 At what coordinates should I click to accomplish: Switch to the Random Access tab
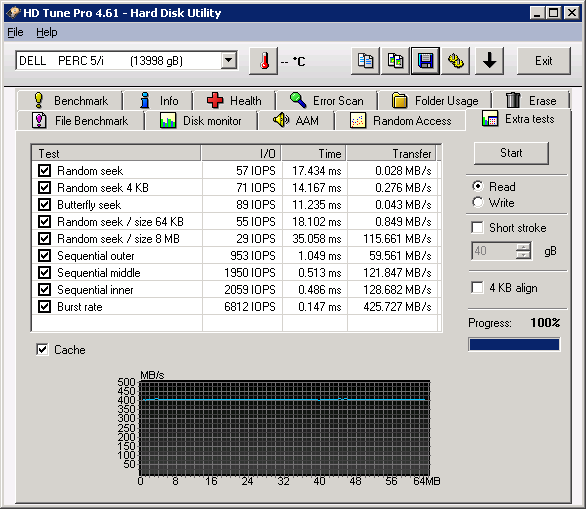click(x=400, y=121)
